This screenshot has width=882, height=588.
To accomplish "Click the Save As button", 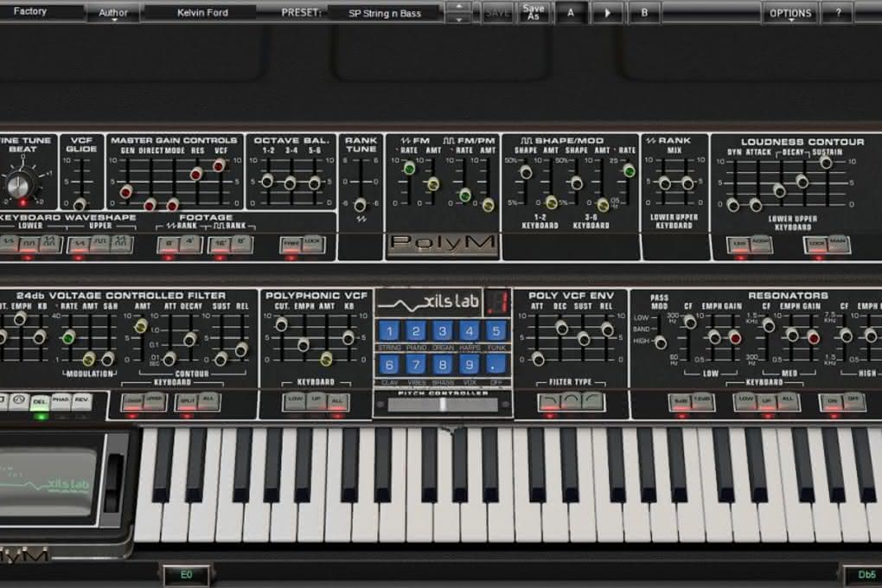I will point(533,13).
